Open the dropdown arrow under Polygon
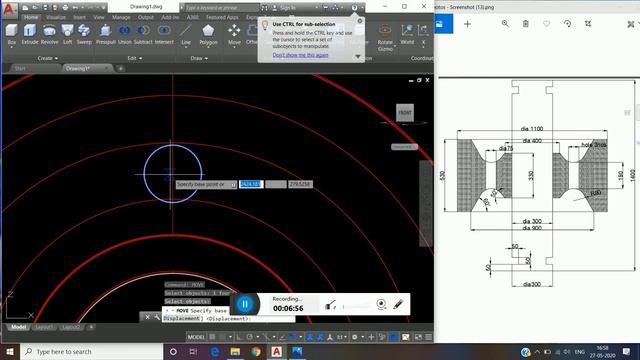This screenshot has width=640, height=360. tap(208, 47)
